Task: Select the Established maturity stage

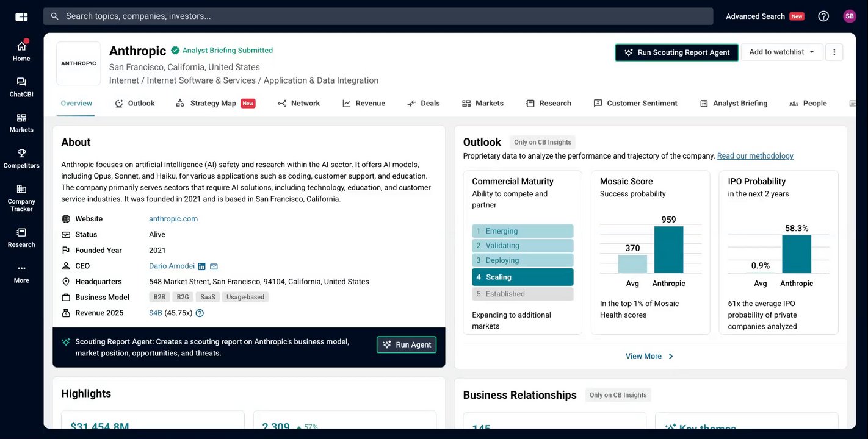Action: coord(523,294)
